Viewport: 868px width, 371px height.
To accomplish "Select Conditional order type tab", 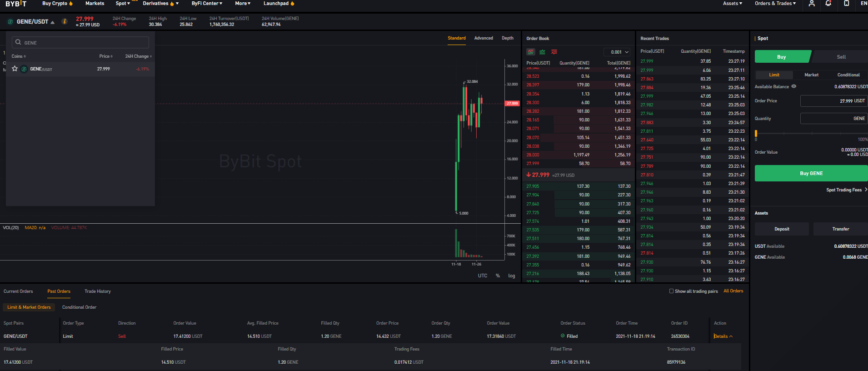I will coord(848,75).
